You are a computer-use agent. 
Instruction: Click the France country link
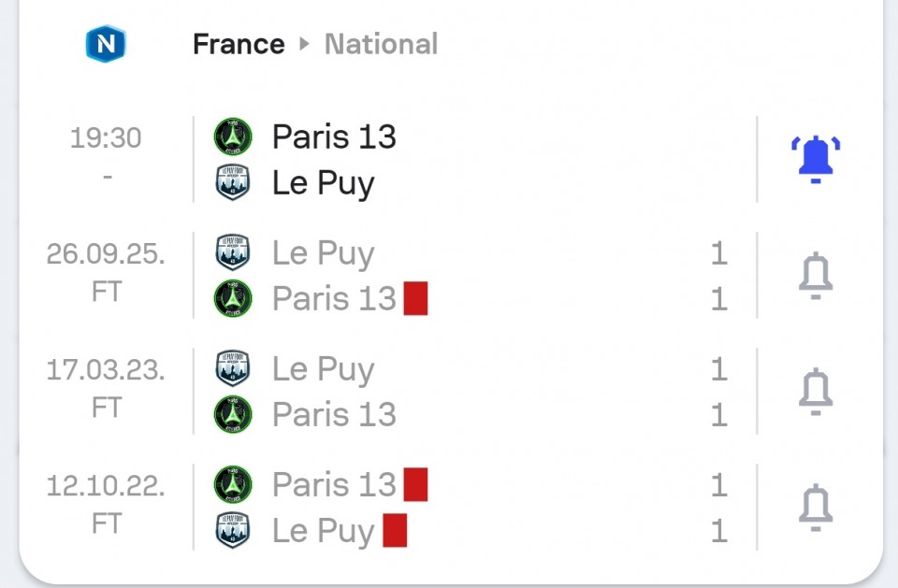239,44
